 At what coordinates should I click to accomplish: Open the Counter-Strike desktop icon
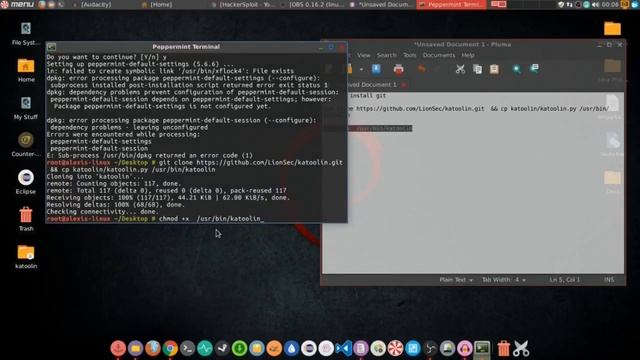coord(26,144)
